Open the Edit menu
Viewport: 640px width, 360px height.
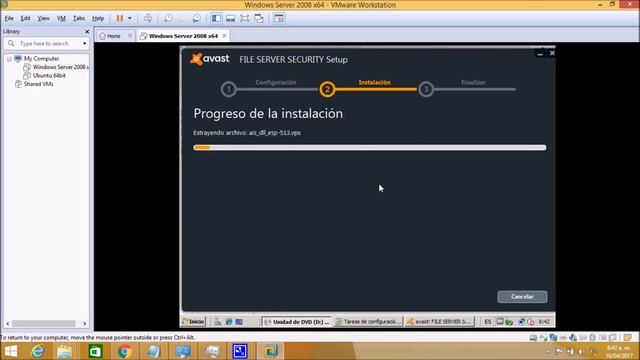click(25, 18)
